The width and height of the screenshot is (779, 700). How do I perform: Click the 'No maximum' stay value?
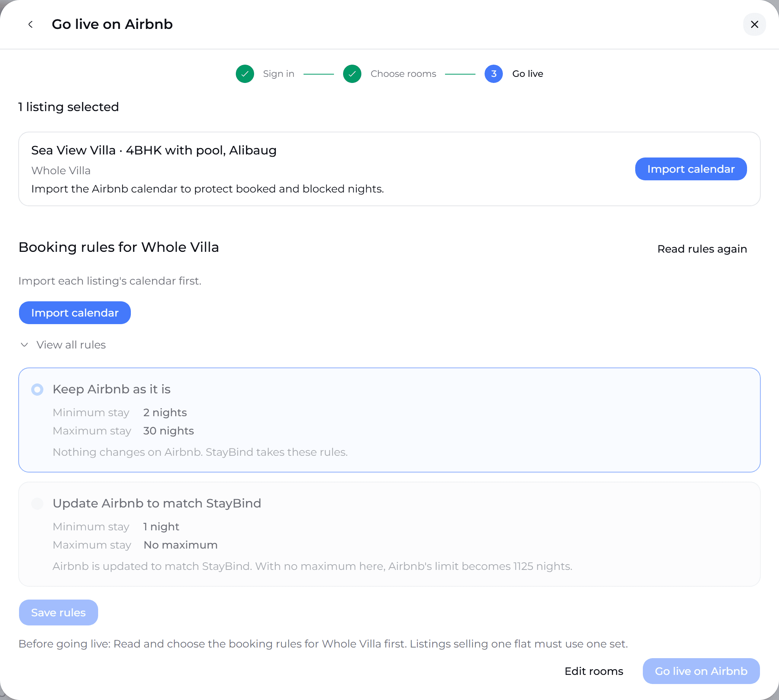click(180, 545)
